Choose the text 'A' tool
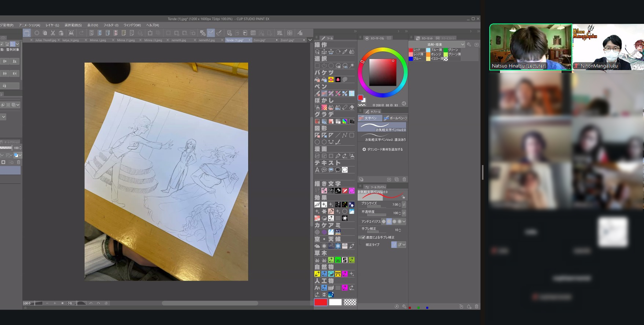Viewport: 644px width, 325px height. pyautogui.click(x=317, y=170)
